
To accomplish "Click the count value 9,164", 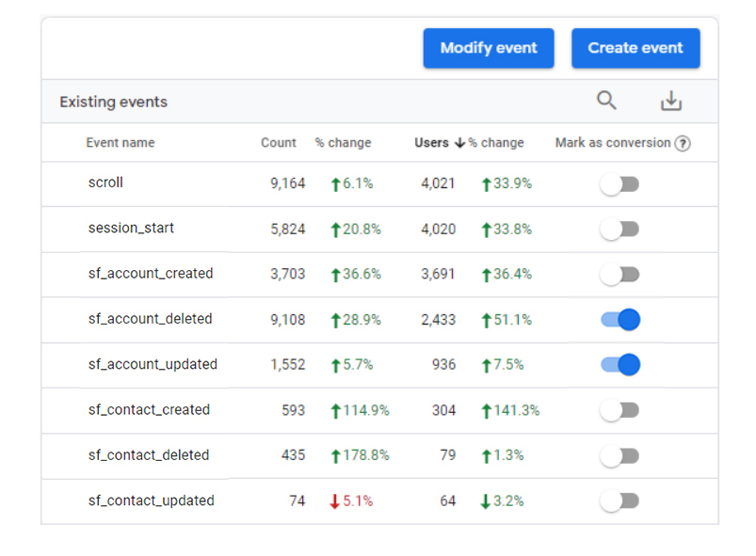I will pyautogui.click(x=288, y=183).
